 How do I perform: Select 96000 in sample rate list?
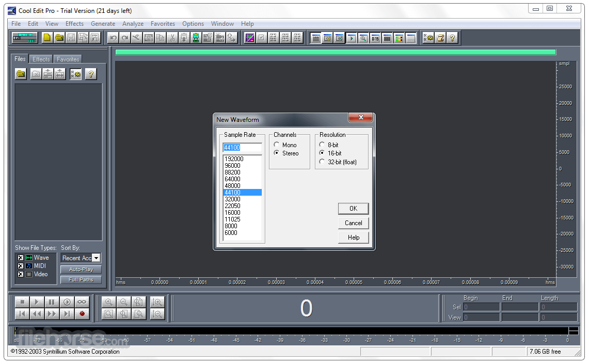pos(242,166)
